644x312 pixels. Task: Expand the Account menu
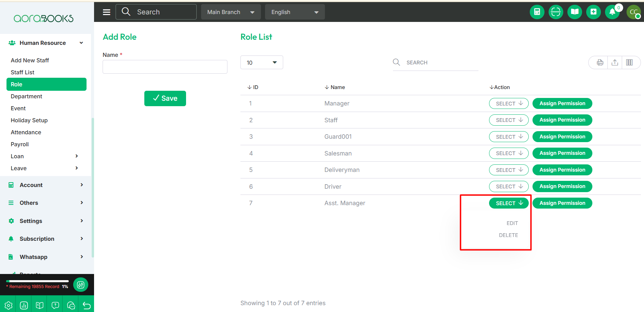[46, 185]
